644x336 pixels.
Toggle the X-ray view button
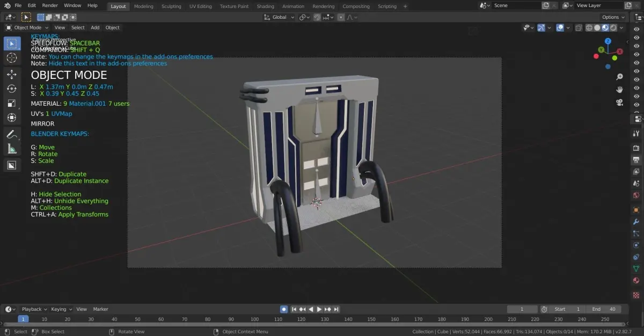pyautogui.click(x=579, y=27)
